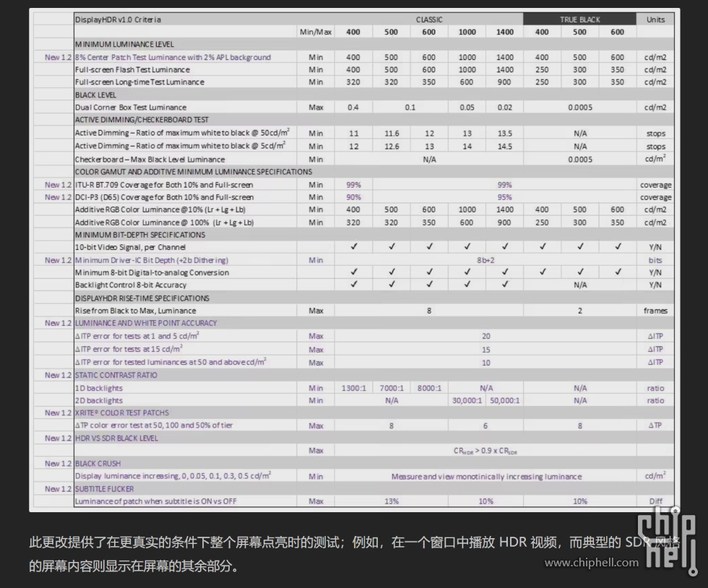The height and width of the screenshot is (588, 708).
Task: Click 'Full-screen Flash Test Luminance' row label
Action: 132,69
